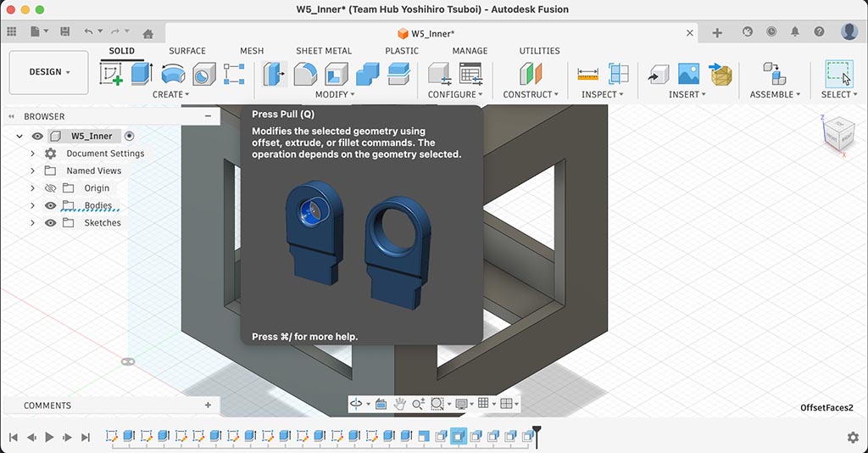The width and height of the screenshot is (868, 453).
Task: Select the Combine tool
Action: [368, 74]
